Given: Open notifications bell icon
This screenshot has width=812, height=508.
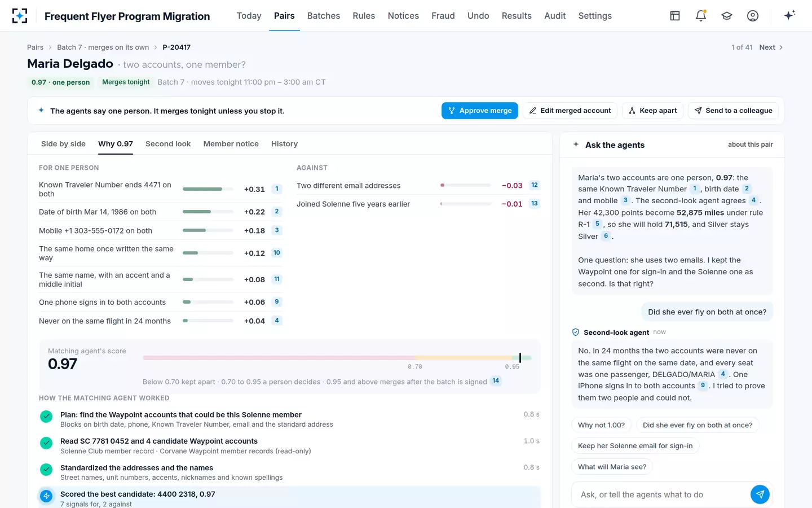Looking at the screenshot, I should 701,16.
